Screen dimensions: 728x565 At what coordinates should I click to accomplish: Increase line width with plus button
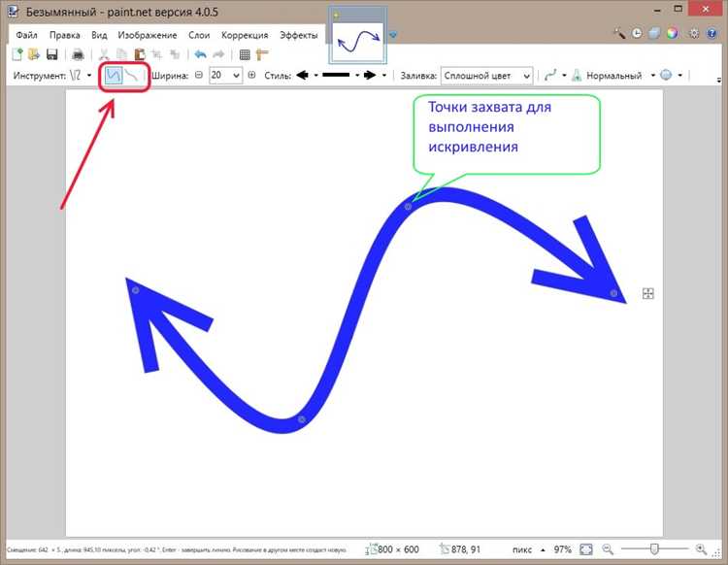[x=251, y=75]
